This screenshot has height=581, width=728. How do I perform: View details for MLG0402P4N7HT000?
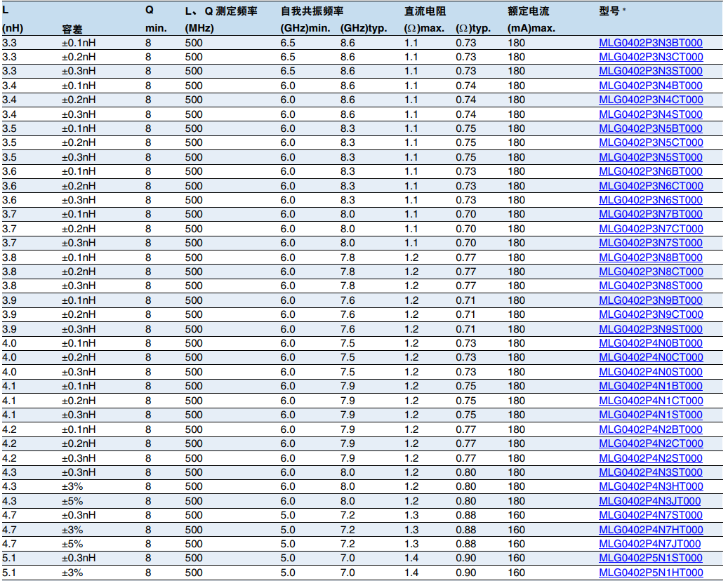pyautogui.click(x=651, y=530)
